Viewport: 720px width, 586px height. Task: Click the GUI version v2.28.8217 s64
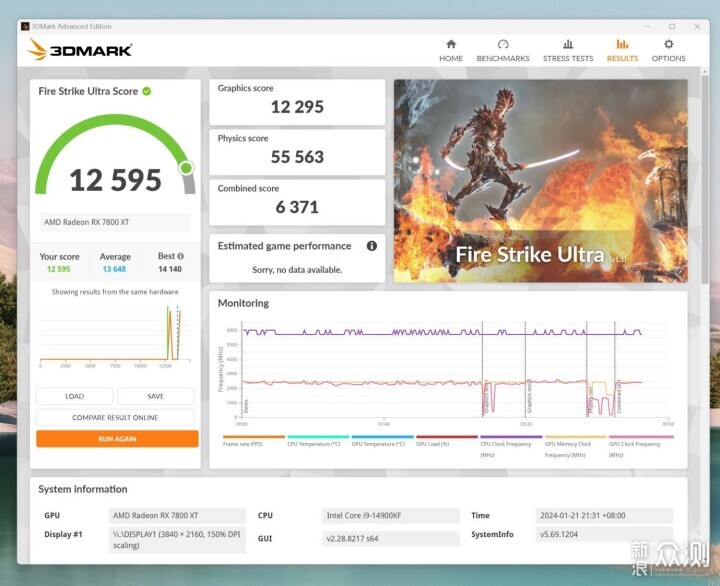coord(391,539)
